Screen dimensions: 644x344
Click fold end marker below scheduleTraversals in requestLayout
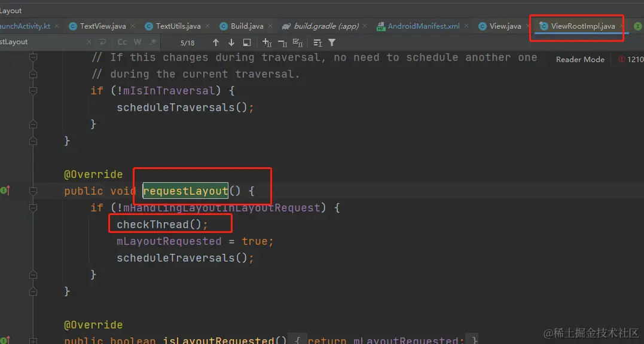(x=33, y=275)
